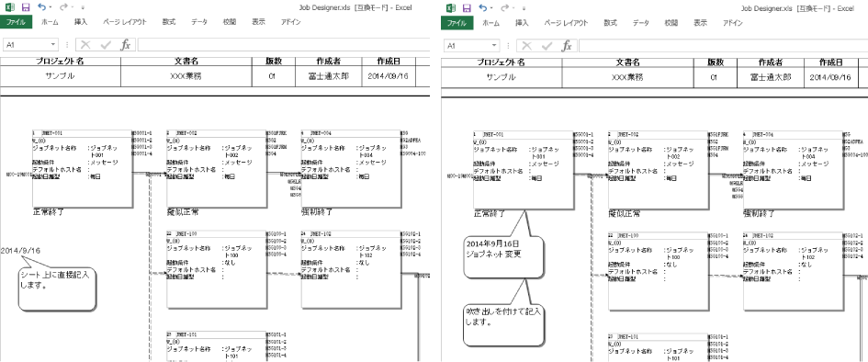This screenshot has height=362, width=868.
Task: Click the Undo arrow in right window
Action: click(x=483, y=7)
